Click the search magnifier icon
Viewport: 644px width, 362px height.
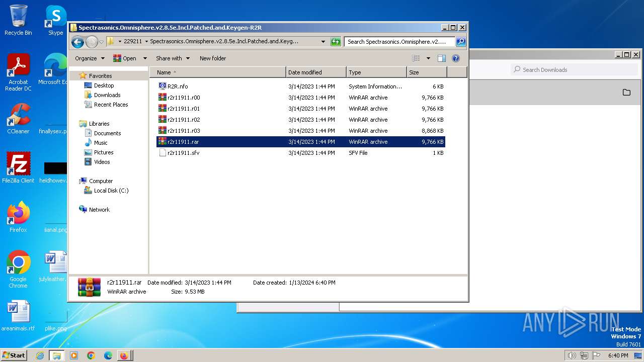460,42
